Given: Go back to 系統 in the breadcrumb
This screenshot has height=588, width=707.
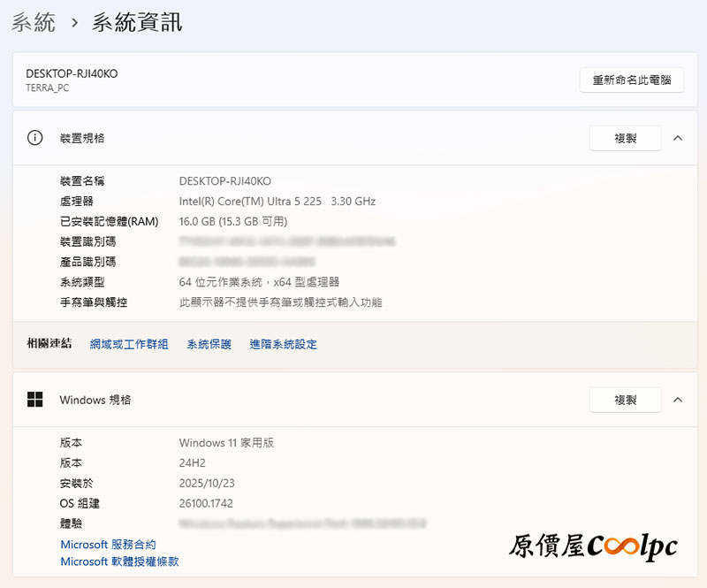Looking at the screenshot, I should tap(34, 22).
